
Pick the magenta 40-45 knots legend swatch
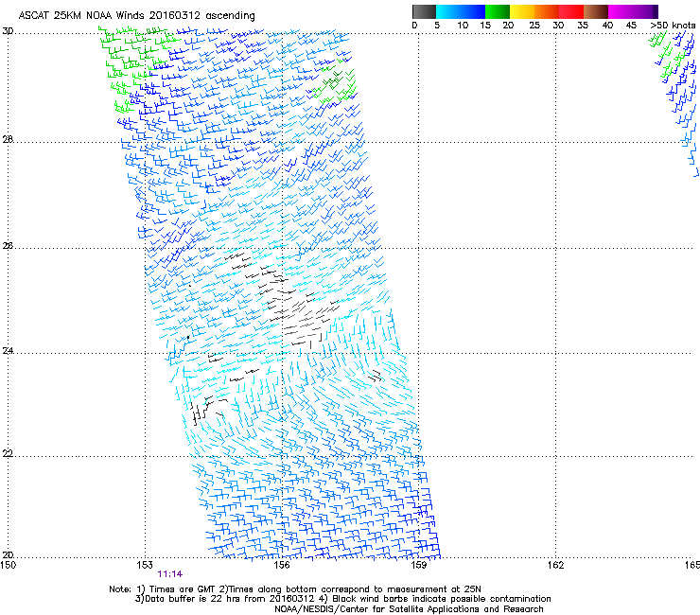621,11
